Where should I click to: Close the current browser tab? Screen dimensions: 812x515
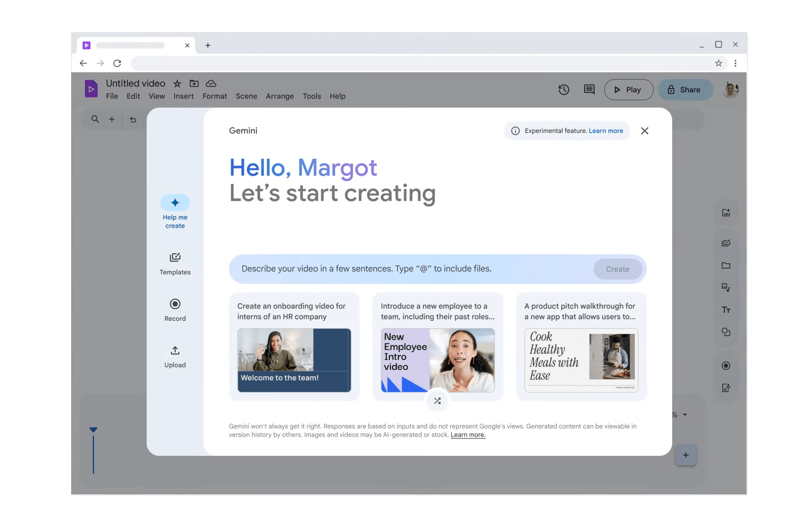pos(187,45)
